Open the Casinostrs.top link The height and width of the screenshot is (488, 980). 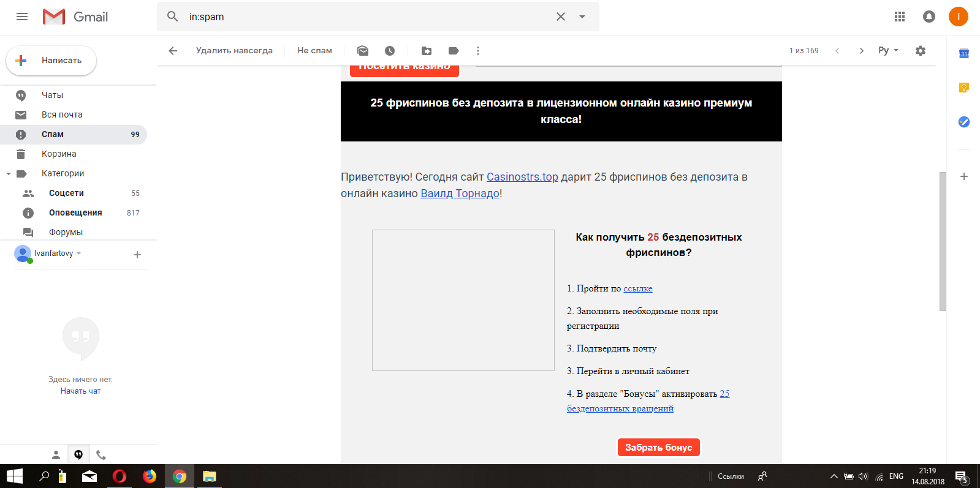click(522, 177)
